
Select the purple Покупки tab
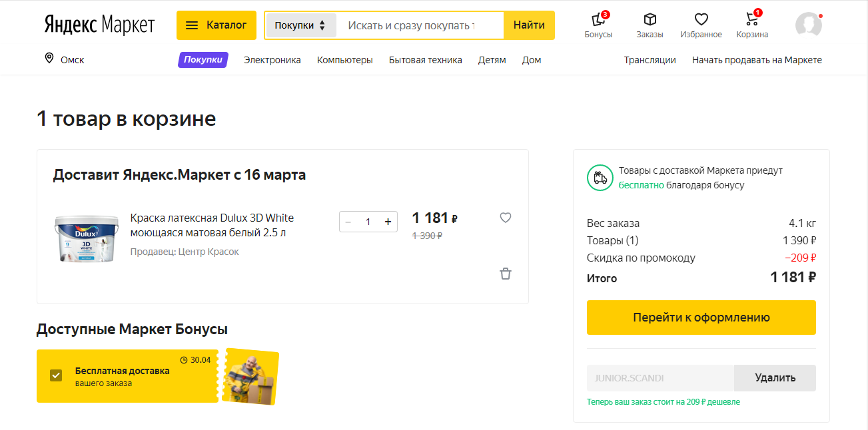pos(203,60)
